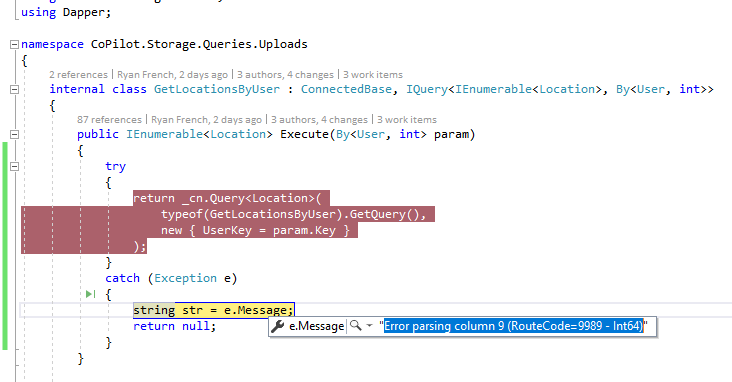732x382 pixels.
Task: Open '3 work items' CodeLens above class
Action: (x=373, y=75)
